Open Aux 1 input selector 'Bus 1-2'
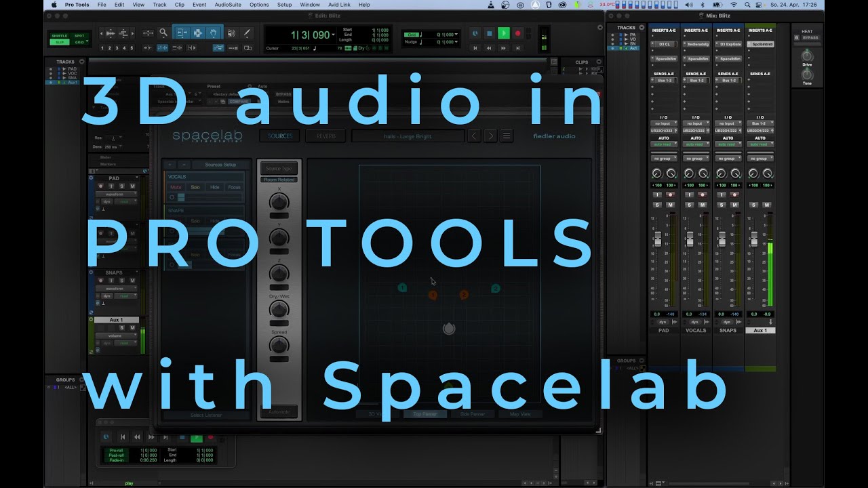The image size is (868, 488). pos(760,123)
